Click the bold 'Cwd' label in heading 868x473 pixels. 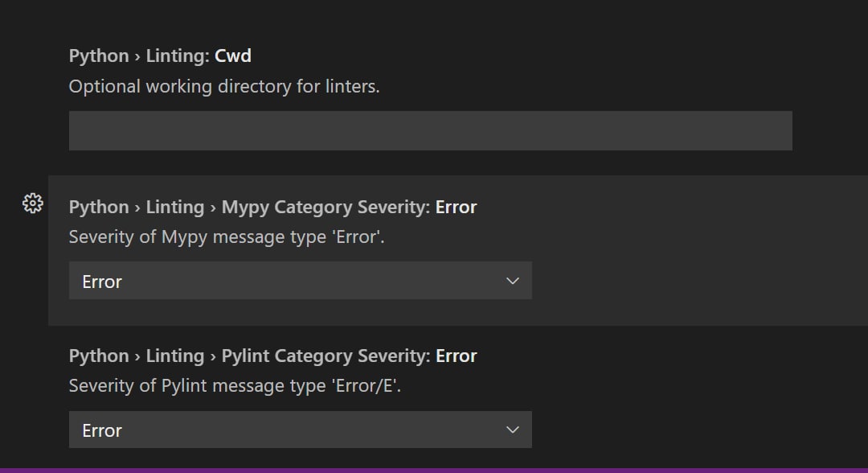pos(233,56)
